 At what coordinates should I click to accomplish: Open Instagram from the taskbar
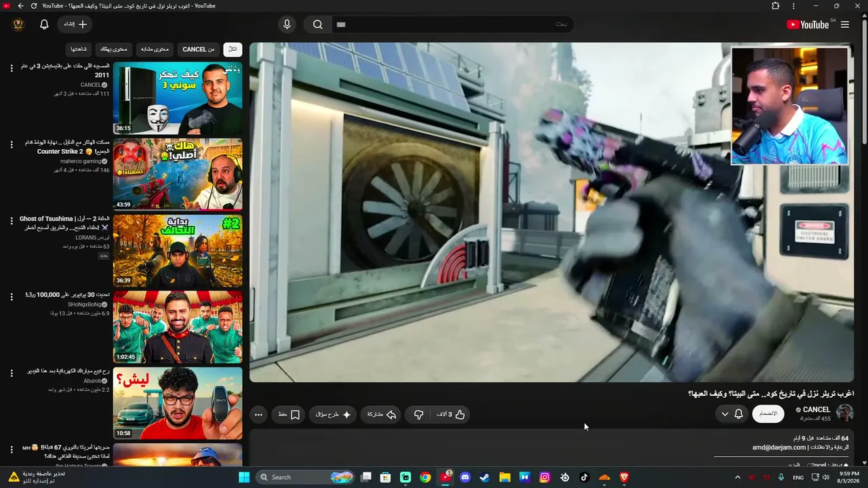click(x=545, y=477)
